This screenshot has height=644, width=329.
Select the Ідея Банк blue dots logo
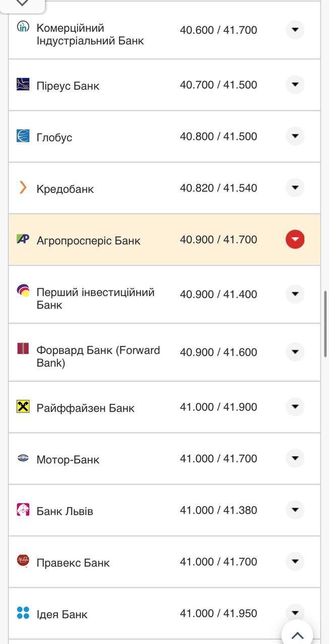22,613
